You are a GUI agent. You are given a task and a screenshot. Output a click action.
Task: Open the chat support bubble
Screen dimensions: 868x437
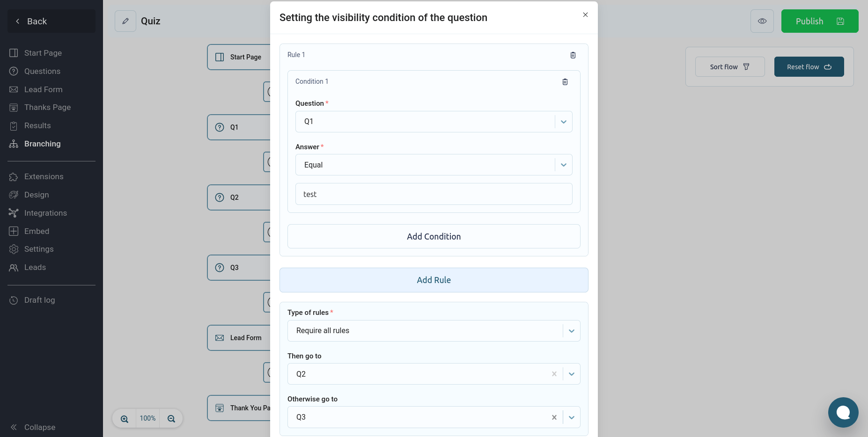tap(843, 412)
